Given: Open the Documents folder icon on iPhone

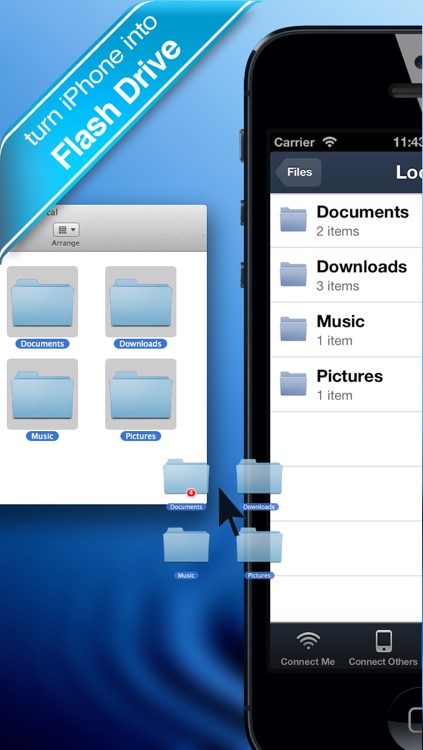Looking at the screenshot, I should (293, 220).
